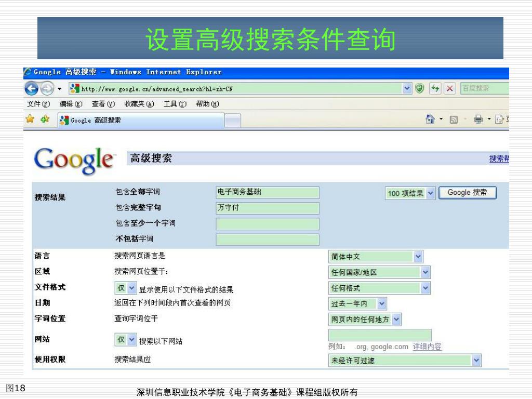Click the Page menu icon in command bar
This screenshot has height=399, width=532.
pos(499,119)
